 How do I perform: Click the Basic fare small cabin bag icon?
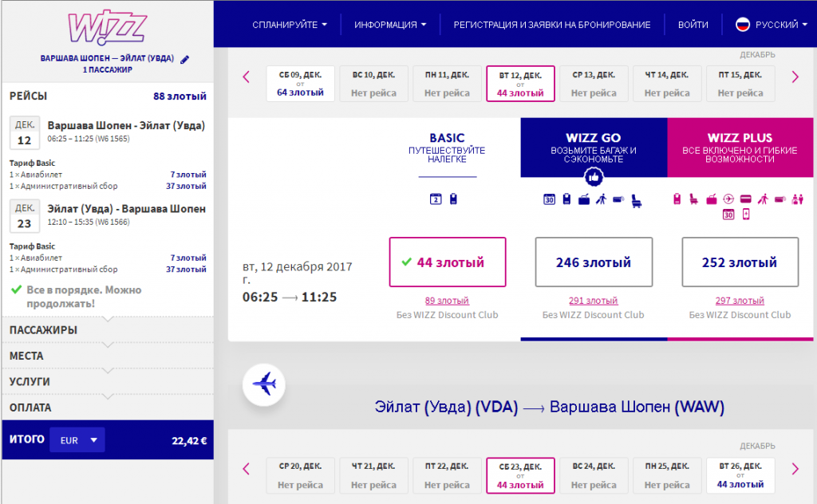pyautogui.click(x=453, y=199)
